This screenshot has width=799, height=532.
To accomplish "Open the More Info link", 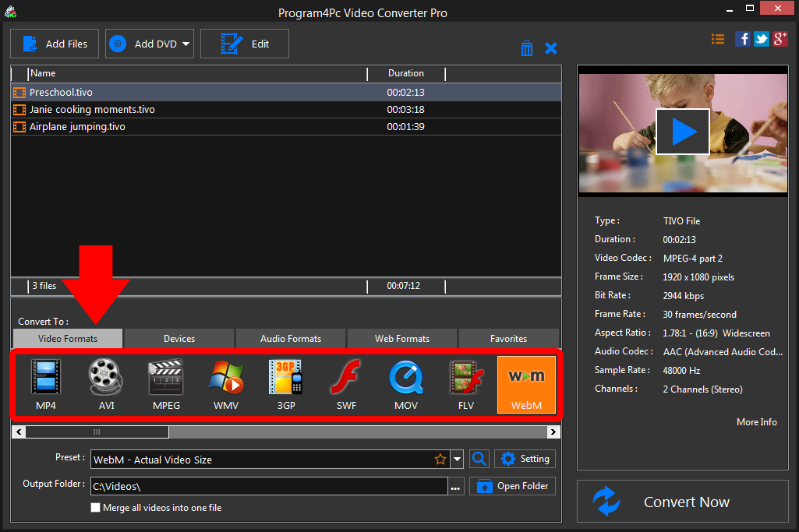I will point(757,422).
